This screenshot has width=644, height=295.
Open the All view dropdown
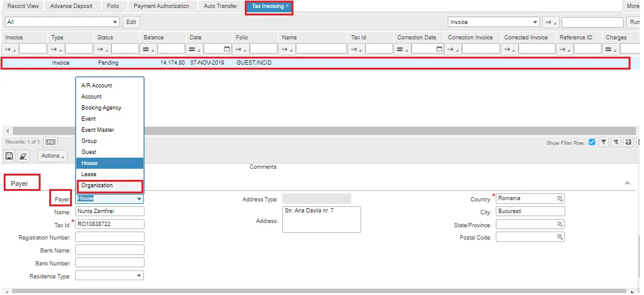[62, 22]
